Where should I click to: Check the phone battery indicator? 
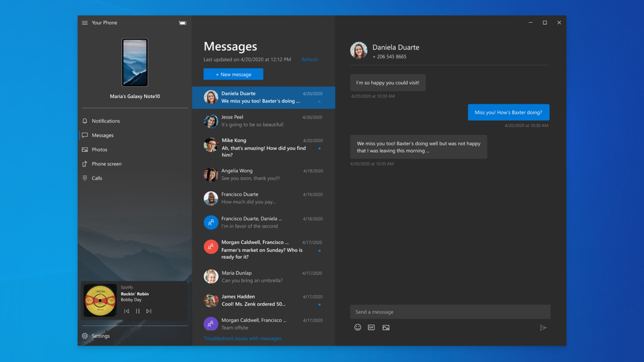click(182, 23)
